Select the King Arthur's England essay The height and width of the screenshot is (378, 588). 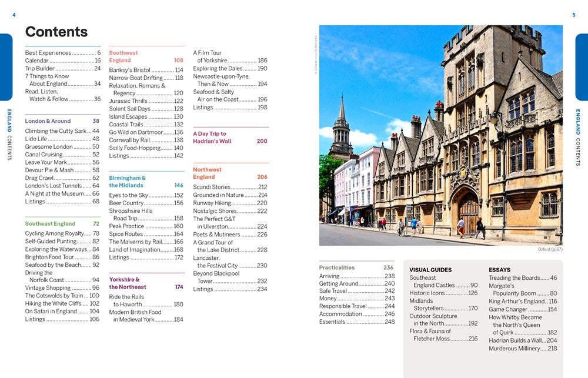click(522, 301)
